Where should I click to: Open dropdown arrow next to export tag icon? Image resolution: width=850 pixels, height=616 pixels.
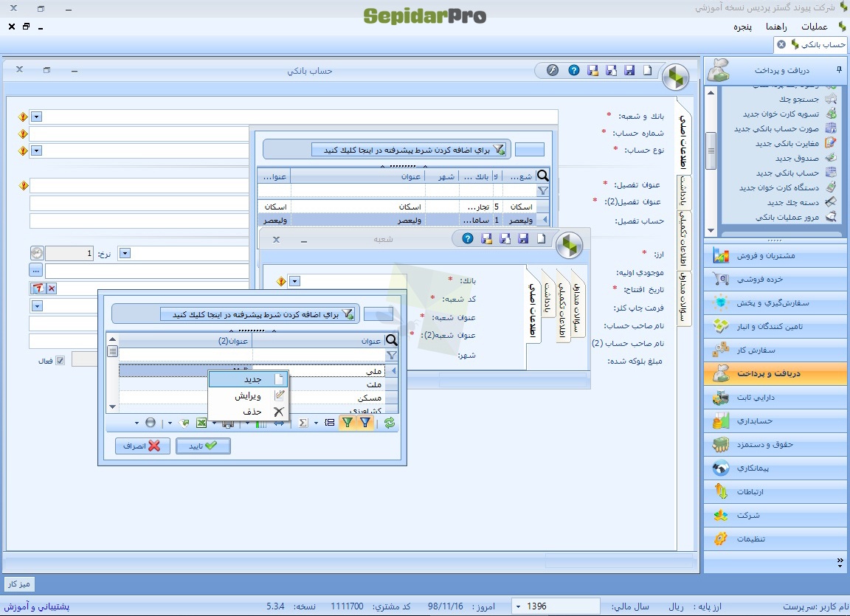(x=170, y=423)
